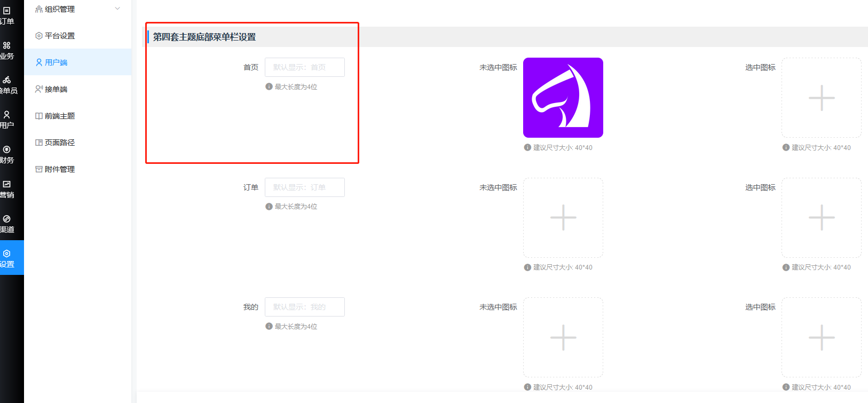
Task: Open the 订单 section in left sidebar
Action: tap(7, 15)
